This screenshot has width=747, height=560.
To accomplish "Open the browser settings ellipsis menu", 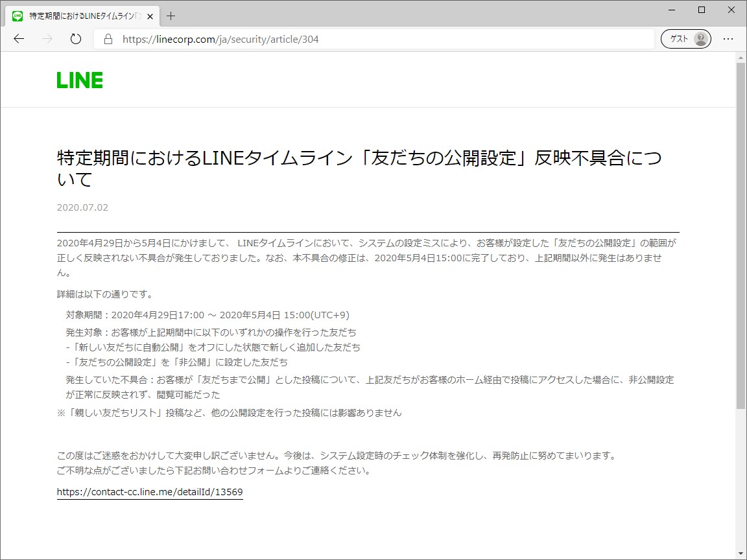I will (x=728, y=39).
